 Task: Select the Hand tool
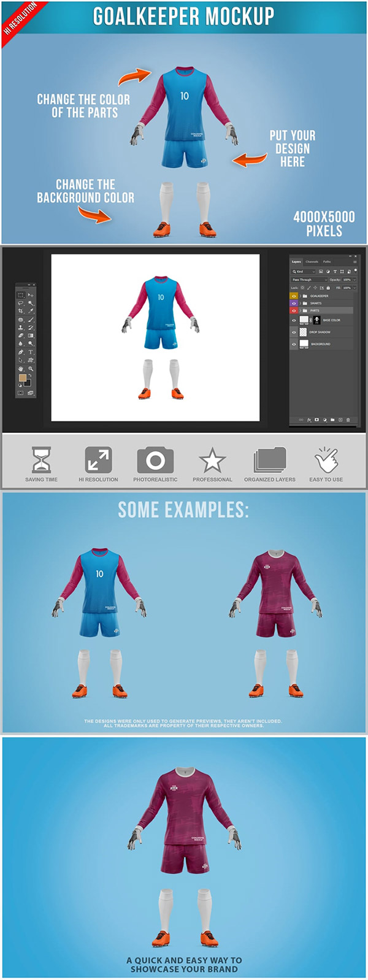pos(21,369)
